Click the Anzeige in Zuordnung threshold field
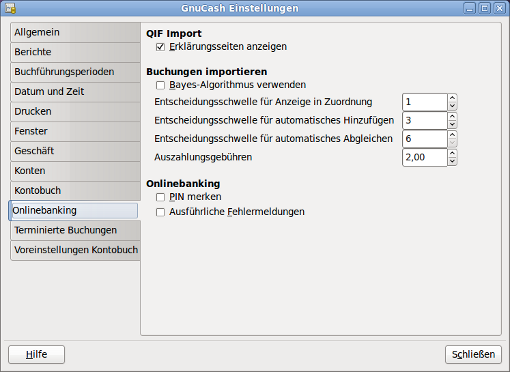Screen dimensions: 510x372 pyautogui.click(x=425, y=102)
